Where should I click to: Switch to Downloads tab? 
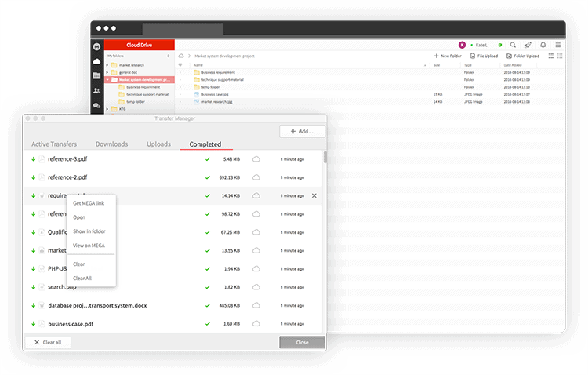pos(112,144)
